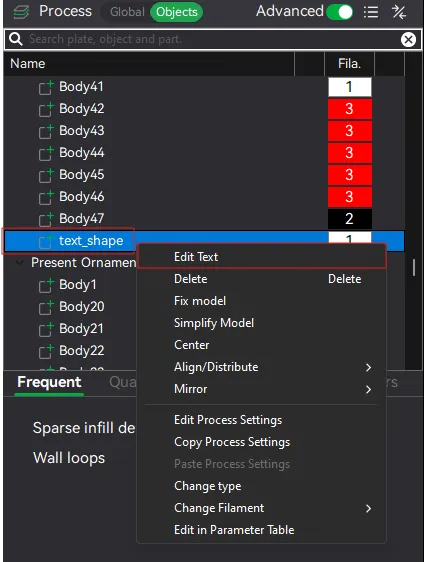Select the Objects mode pill
The image size is (424, 562).
(x=177, y=12)
